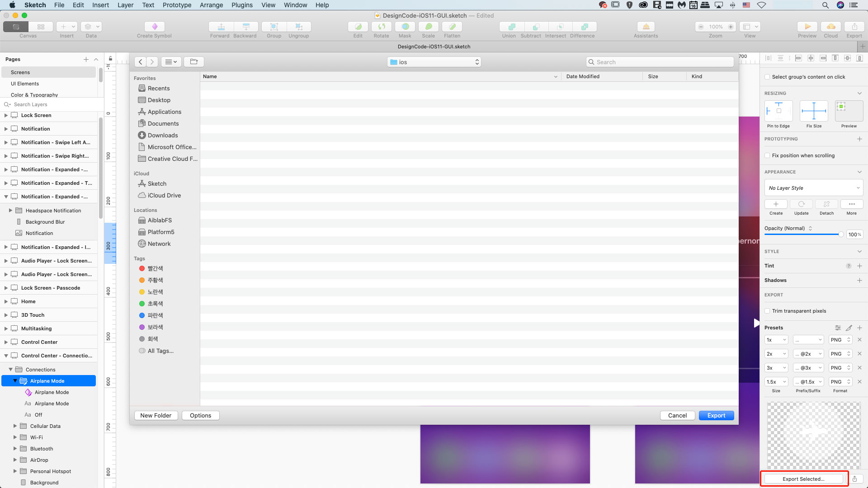Toggle Fix position when scrolling checkbox

tap(767, 155)
